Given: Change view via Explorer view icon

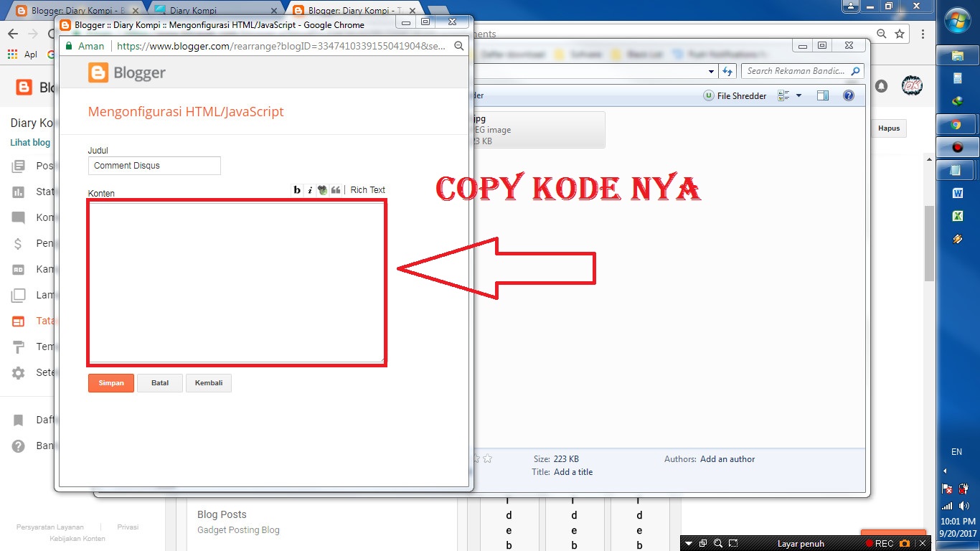Looking at the screenshot, I should tap(783, 95).
